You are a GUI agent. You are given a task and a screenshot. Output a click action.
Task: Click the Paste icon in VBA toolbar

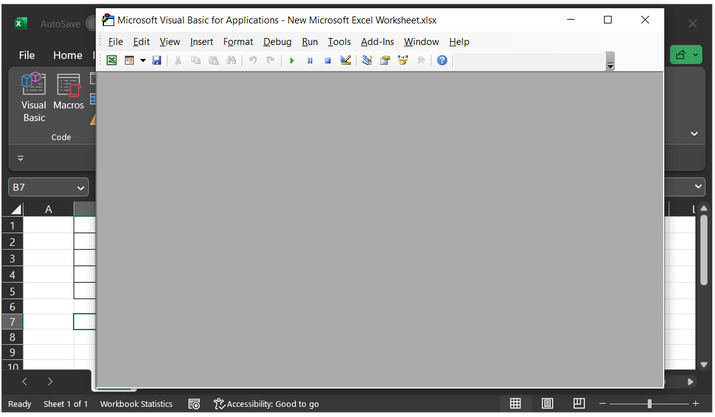[x=213, y=60]
